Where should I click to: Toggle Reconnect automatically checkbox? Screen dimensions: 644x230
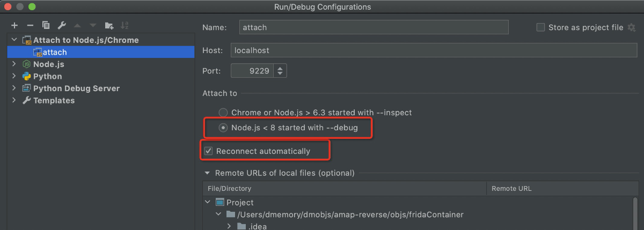[209, 151]
